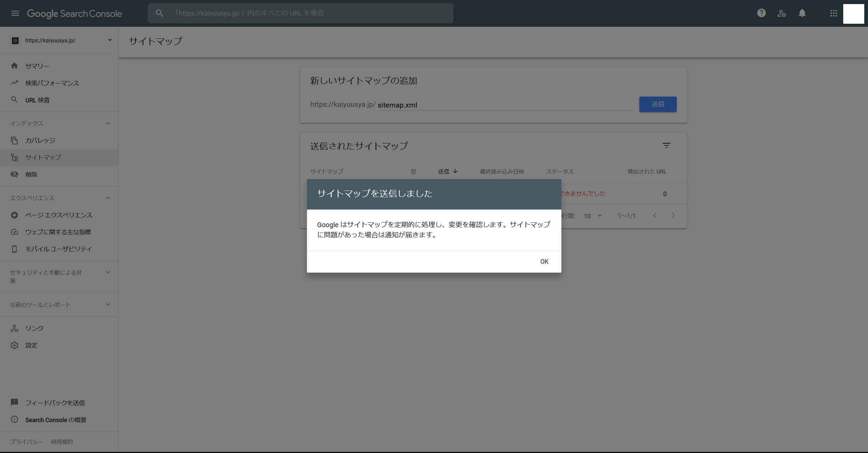Click the trend line icon for 検索パフォーマンス
The height and width of the screenshot is (453, 868).
click(14, 83)
